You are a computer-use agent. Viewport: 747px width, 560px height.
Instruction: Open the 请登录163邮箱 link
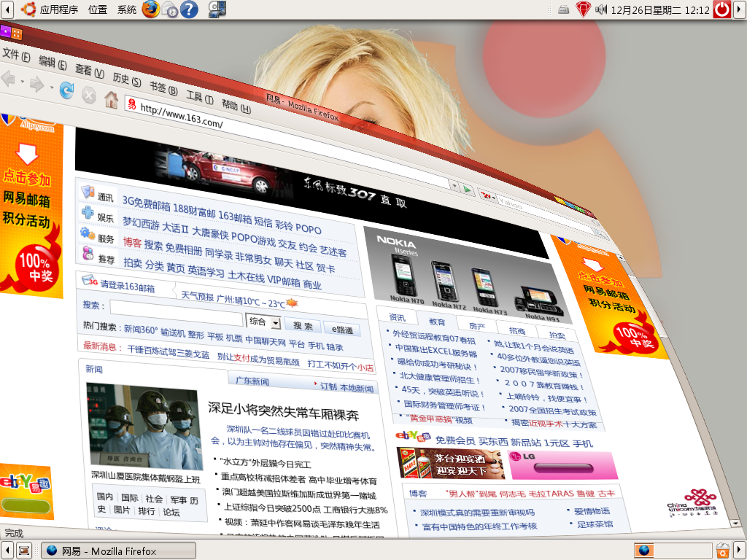tap(127, 286)
